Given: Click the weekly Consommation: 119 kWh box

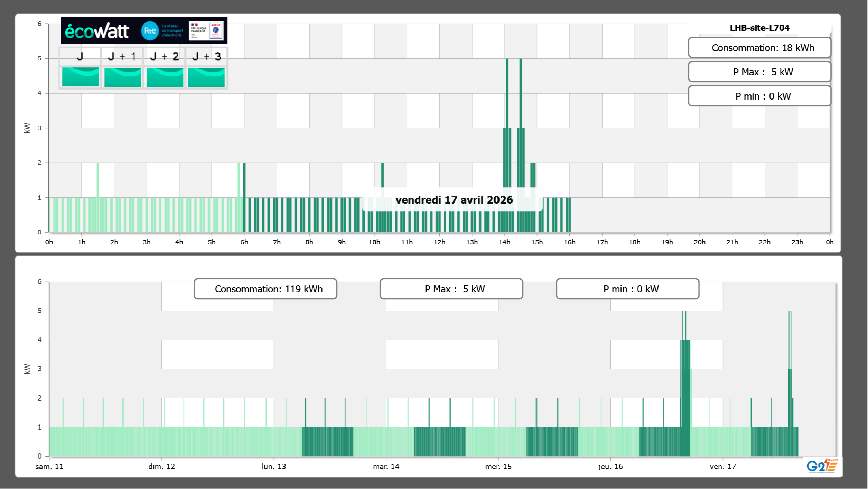Looking at the screenshot, I should pos(265,289).
